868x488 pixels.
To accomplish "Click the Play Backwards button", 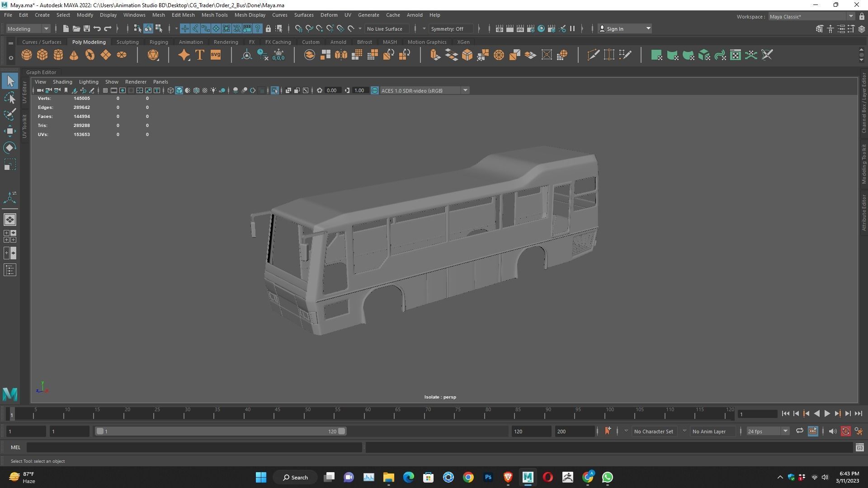I will (x=816, y=413).
